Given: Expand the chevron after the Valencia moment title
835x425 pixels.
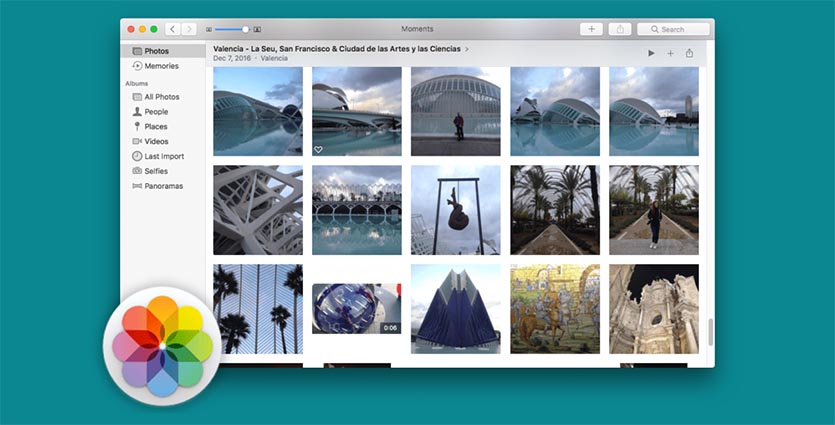Looking at the screenshot, I should point(467,48).
